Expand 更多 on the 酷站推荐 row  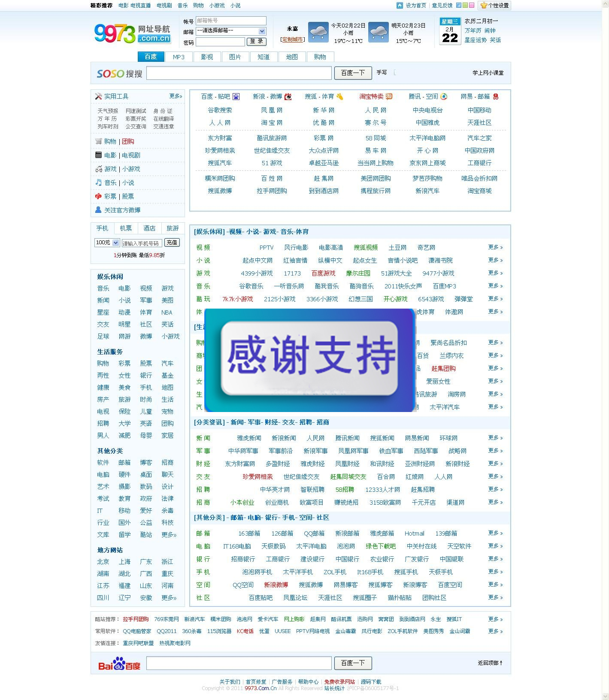[x=495, y=619]
